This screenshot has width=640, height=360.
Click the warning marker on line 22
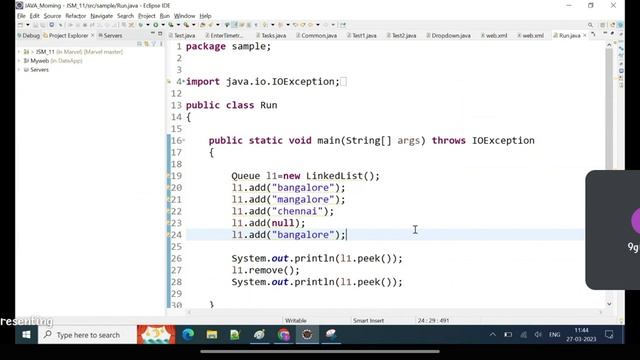[x=168, y=211]
